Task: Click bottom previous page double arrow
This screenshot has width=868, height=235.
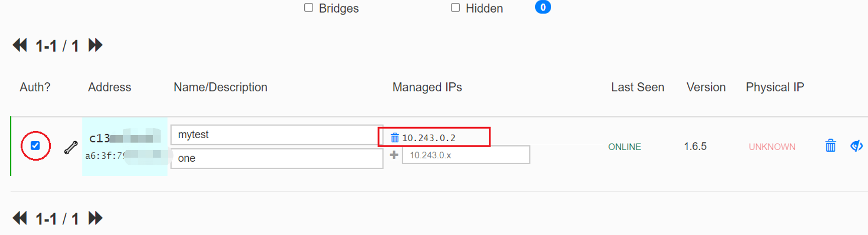Action: pos(20,218)
